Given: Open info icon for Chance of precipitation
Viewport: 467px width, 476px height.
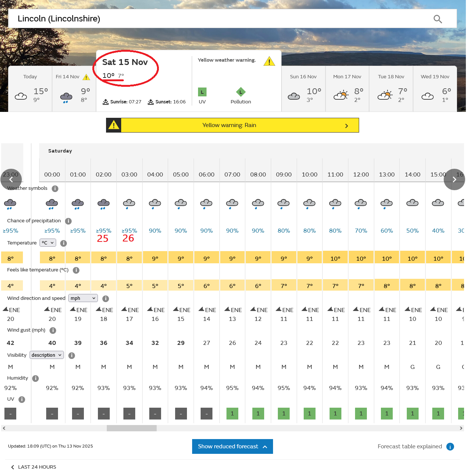Looking at the screenshot, I should coord(68,221).
